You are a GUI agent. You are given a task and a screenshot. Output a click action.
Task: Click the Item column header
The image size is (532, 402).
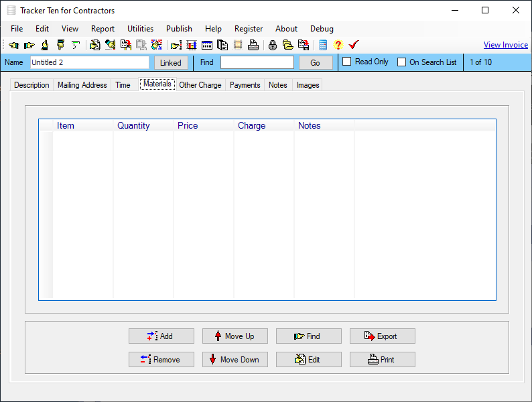pyautogui.click(x=83, y=125)
